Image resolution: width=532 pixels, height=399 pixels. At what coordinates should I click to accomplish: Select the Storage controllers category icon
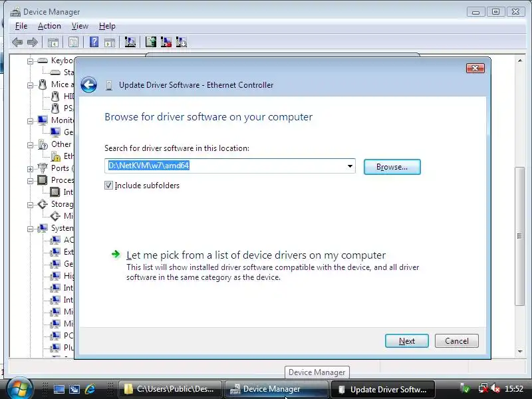pyautogui.click(x=43, y=204)
